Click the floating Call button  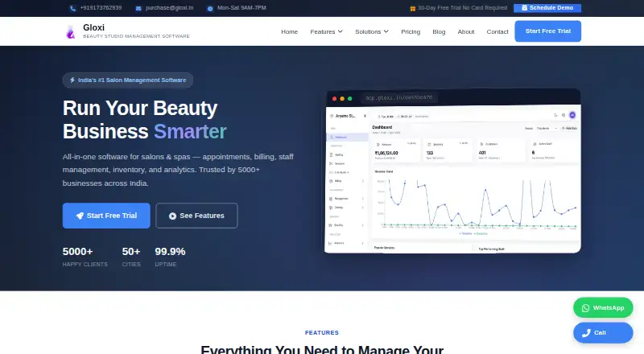[603, 332]
